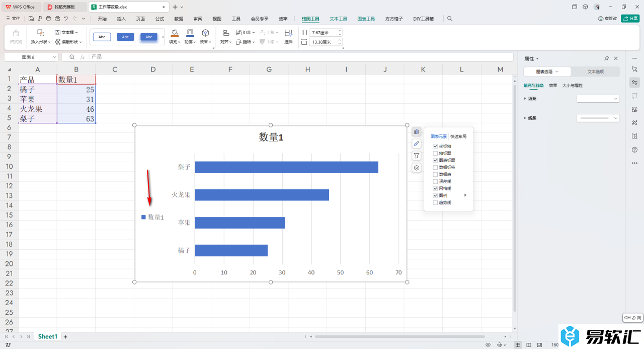Open the line style combo box in panel
644x349 pixels.
[x=598, y=118]
